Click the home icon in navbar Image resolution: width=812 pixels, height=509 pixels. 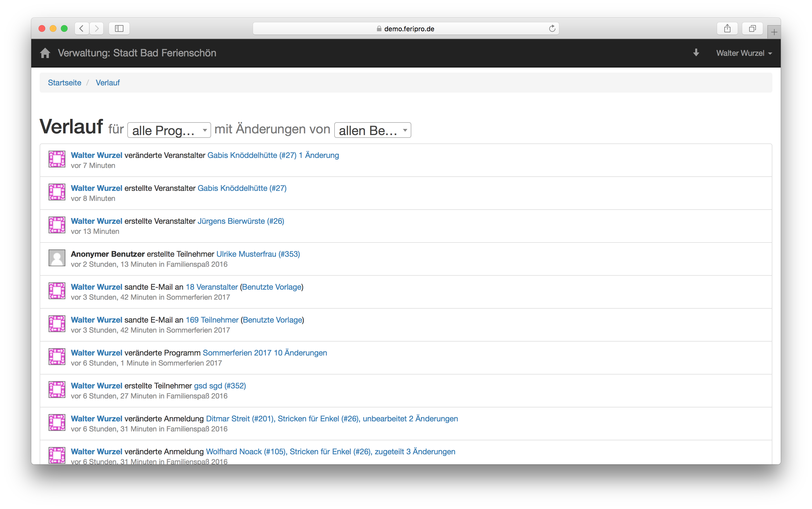click(45, 53)
